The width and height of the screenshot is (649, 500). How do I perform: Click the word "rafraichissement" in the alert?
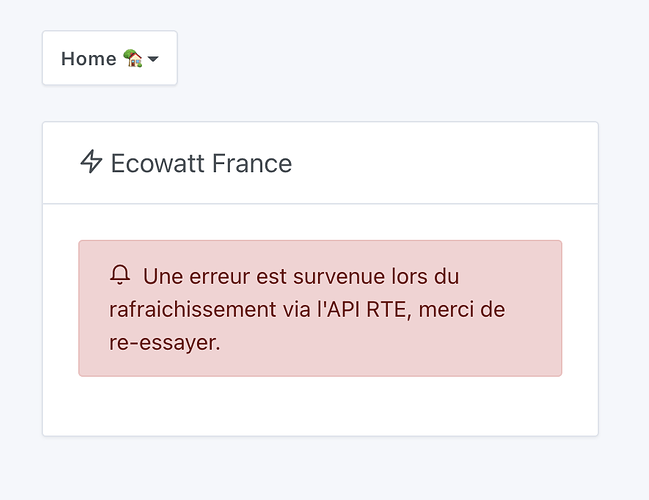187,309
